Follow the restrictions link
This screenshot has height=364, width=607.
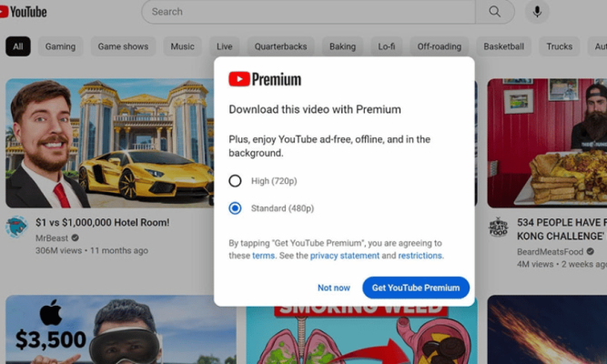(420, 256)
